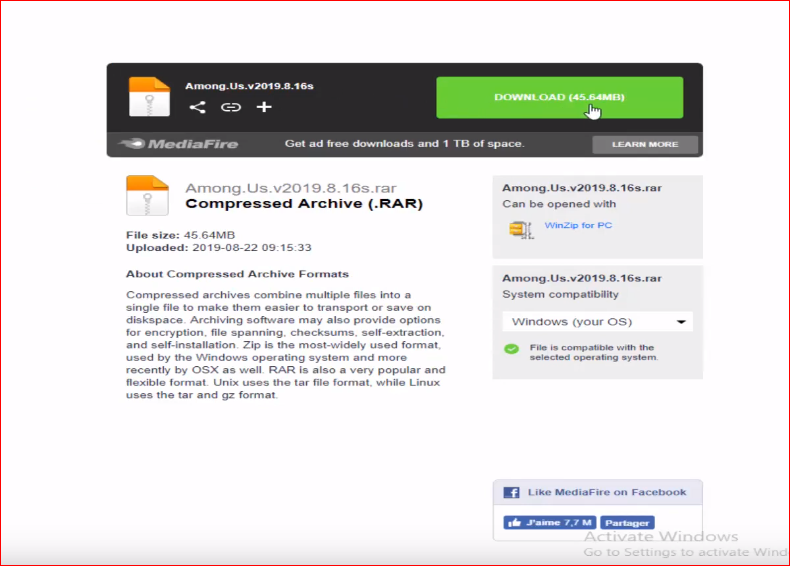Click the share icon under Among.Us.v2019.8.16s
Screen dimensions: 790x566
198,107
